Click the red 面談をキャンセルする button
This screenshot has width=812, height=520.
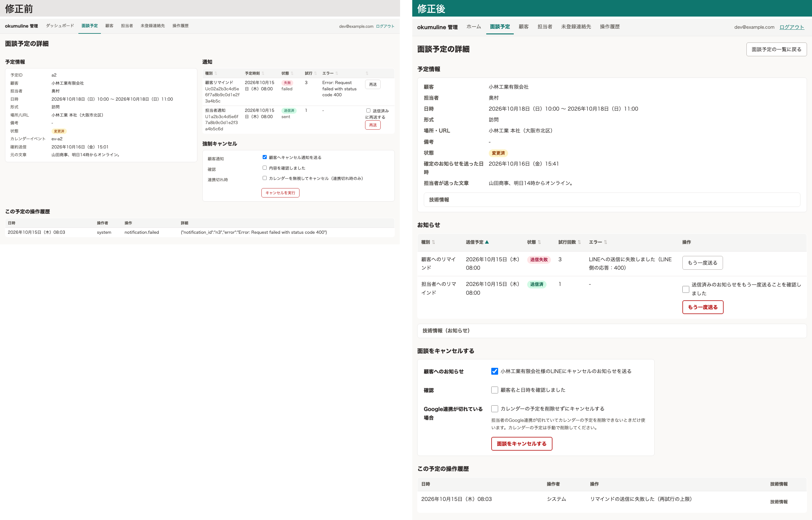click(522, 444)
